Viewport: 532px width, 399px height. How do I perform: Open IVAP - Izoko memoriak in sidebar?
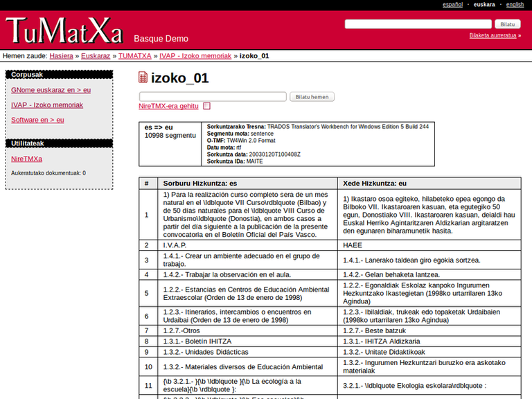[47, 105]
